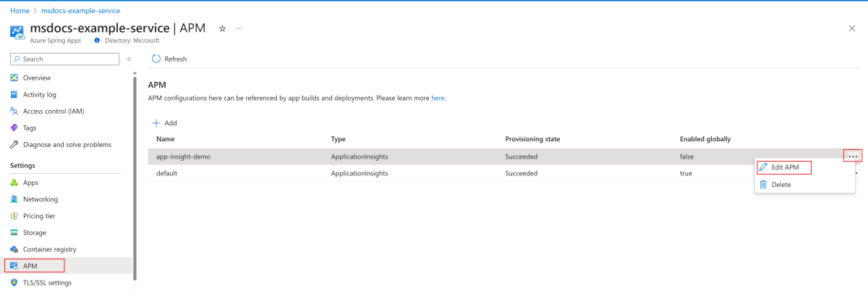Open ellipsis menu for app-insight-demo row
Image resolution: width=868 pixels, height=292 pixels.
[853, 156]
